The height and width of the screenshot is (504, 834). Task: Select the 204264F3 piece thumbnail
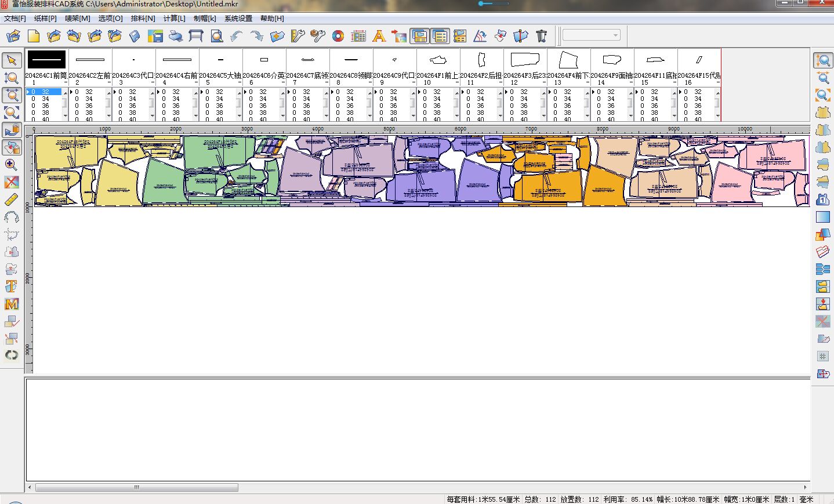click(525, 60)
